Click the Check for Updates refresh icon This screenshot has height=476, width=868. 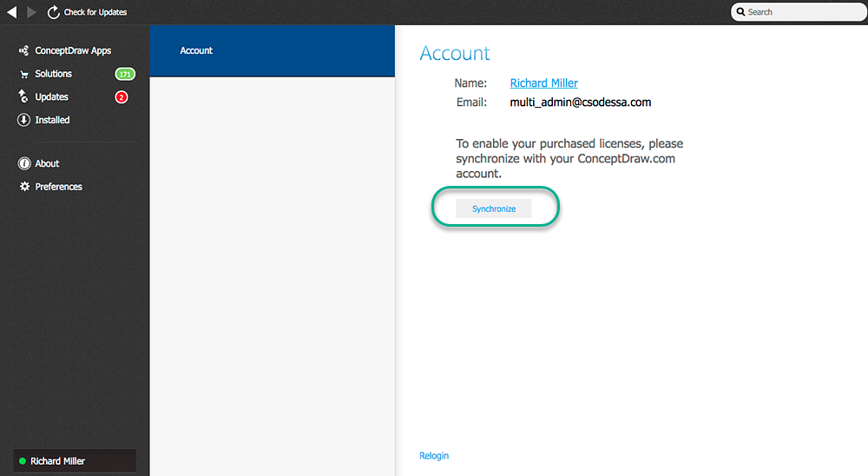pyautogui.click(x=53, y=11)
